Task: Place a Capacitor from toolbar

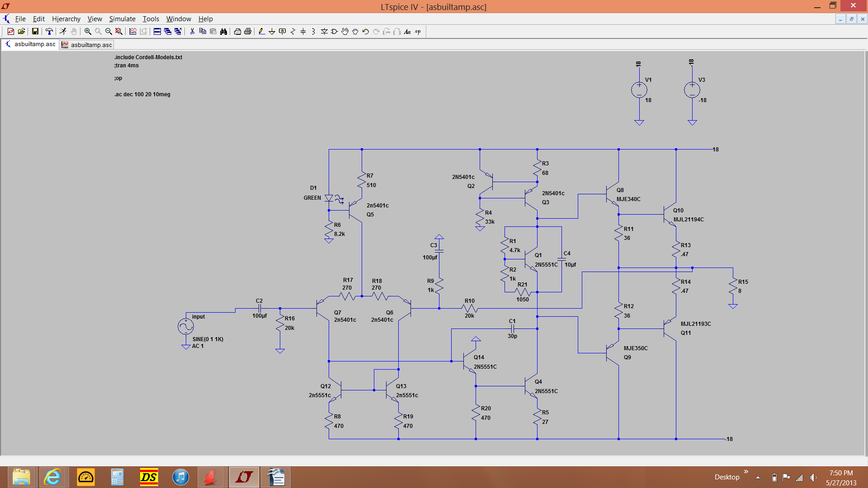Action: 303,31
